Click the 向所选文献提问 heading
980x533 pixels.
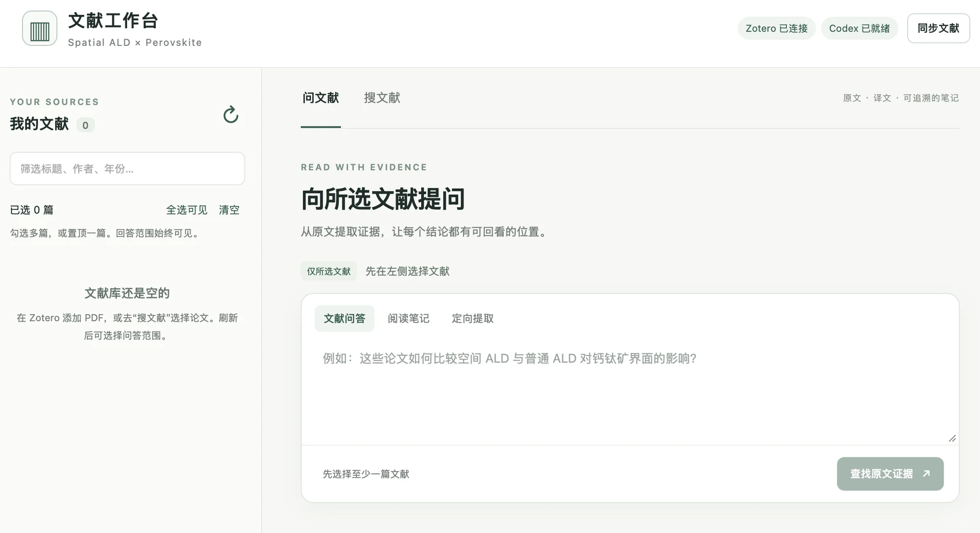[x=383, y=199]
